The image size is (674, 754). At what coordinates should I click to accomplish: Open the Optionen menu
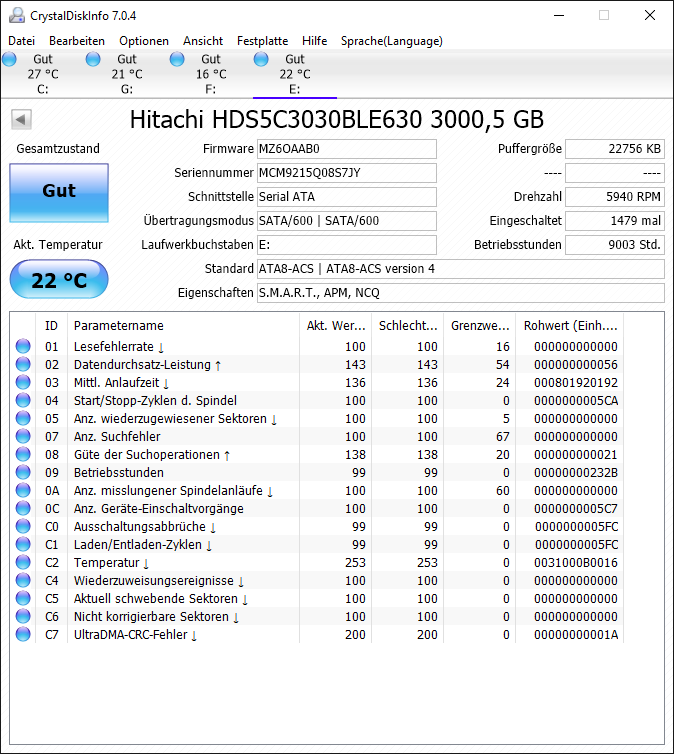pos(144,41)
